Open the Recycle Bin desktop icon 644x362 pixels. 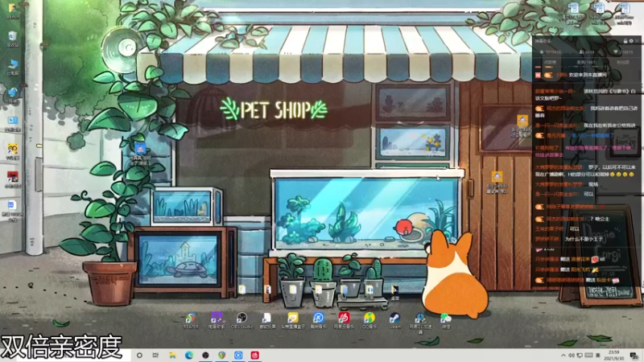pyautogui.click(x=12, y=39)
